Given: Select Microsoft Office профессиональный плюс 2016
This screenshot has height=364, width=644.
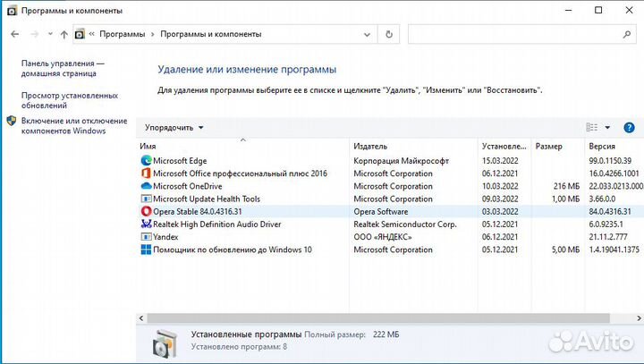Looking at the screenshot, I should point(241,174).
